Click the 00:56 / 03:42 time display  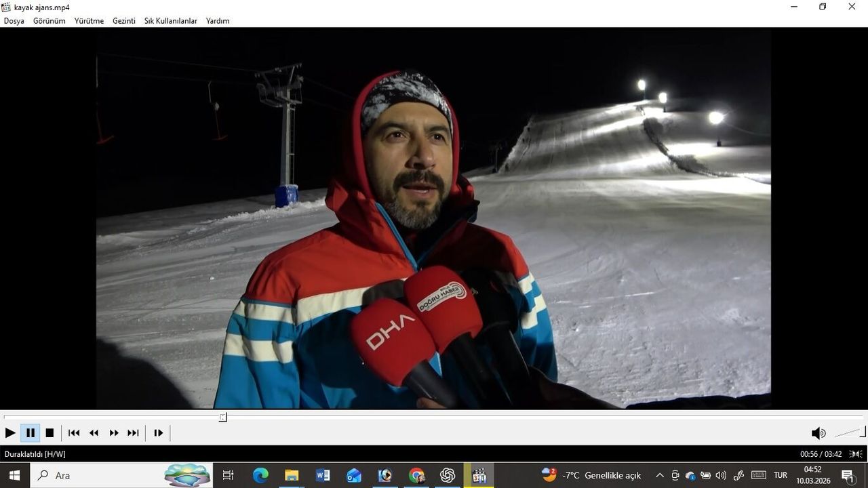coord(821,454)
